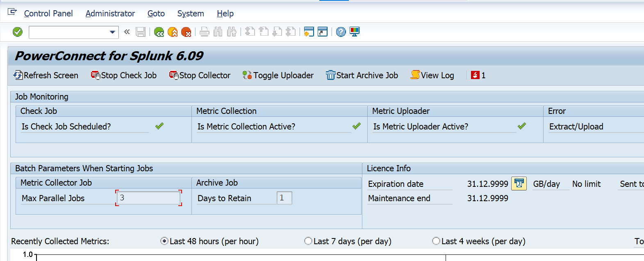Select Last 48 hours (per hour) option
644x261 pixels.
point(164,241)
